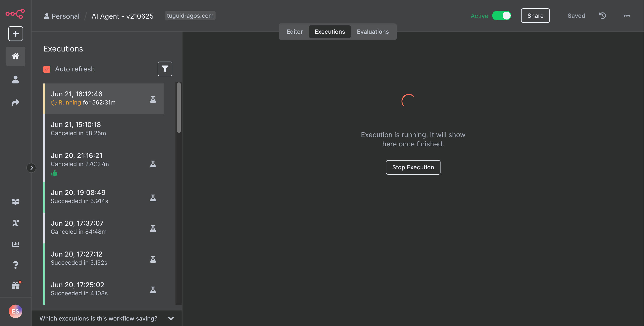Switch to the Evaluations tab

[373, 32]
